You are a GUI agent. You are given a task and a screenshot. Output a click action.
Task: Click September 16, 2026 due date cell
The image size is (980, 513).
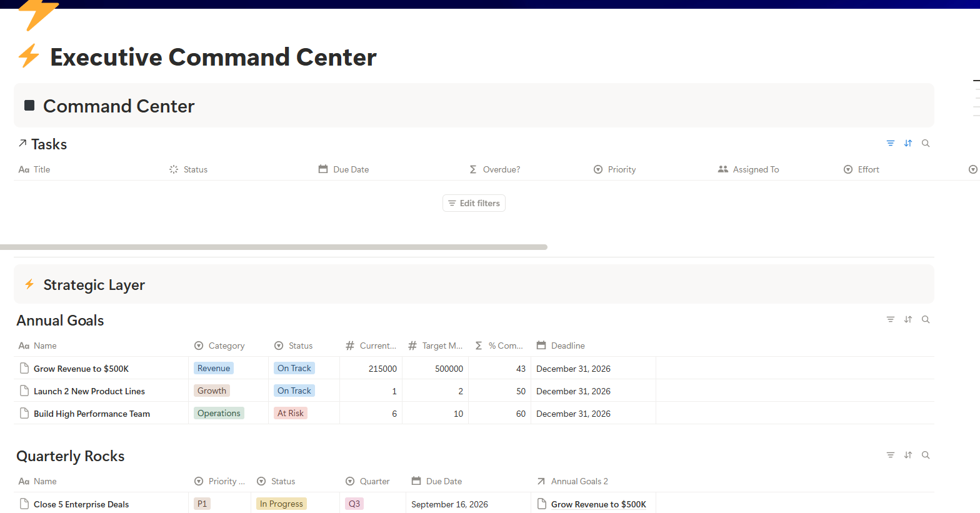469,504
